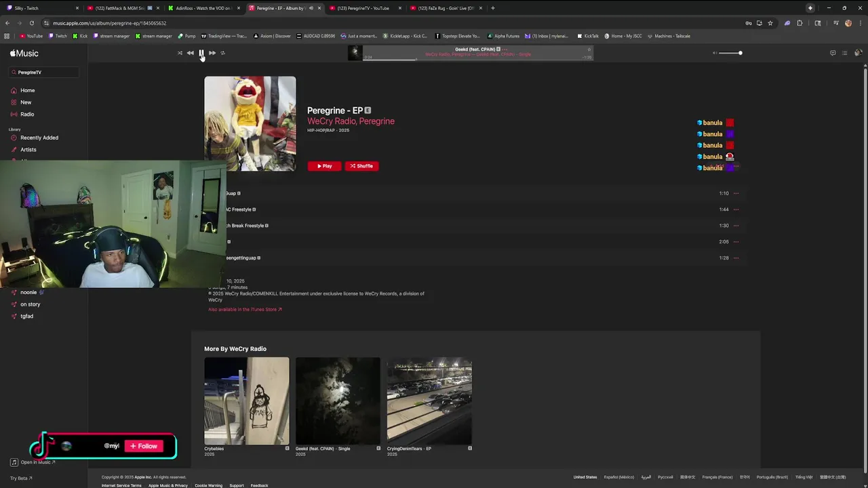Reload the page with the refresh icon

32,23
